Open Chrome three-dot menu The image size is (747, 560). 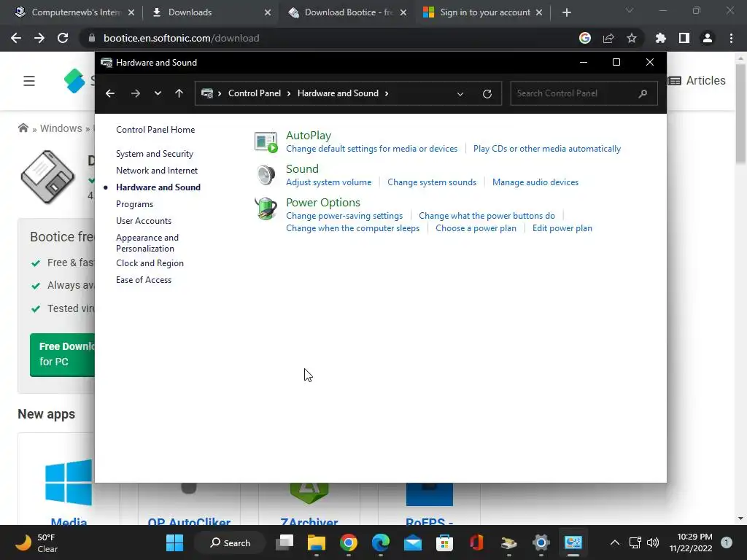pyautogui.click(x=731, y=38)
